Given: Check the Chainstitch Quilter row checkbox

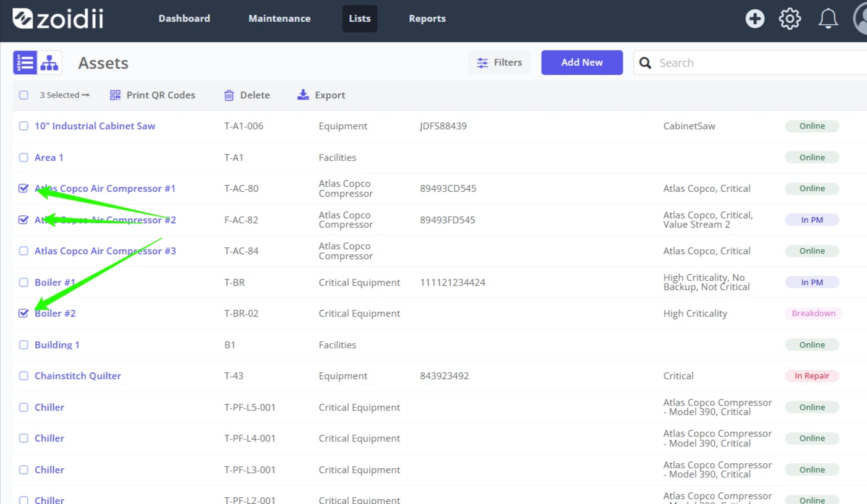Looking at the screenshot, I should click(x=23, y=376).
